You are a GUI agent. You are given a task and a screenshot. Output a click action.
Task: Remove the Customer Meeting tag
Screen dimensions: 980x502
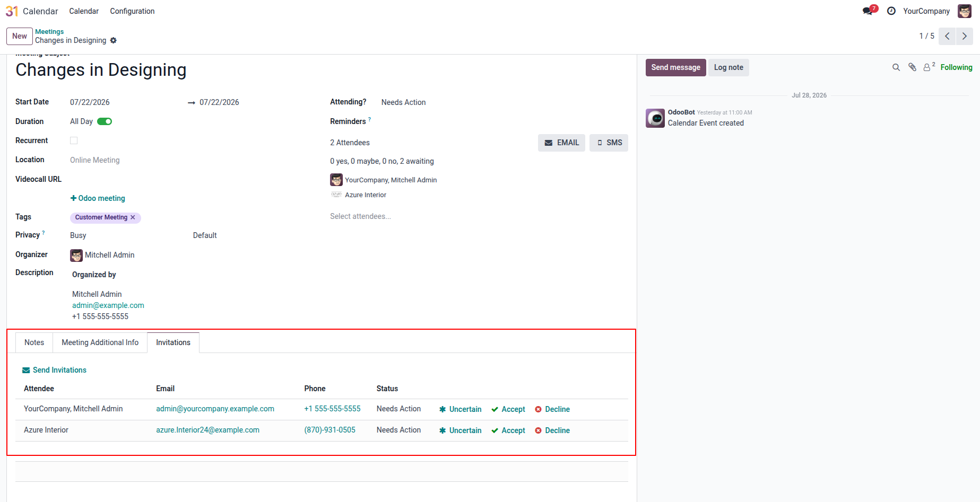133,217
